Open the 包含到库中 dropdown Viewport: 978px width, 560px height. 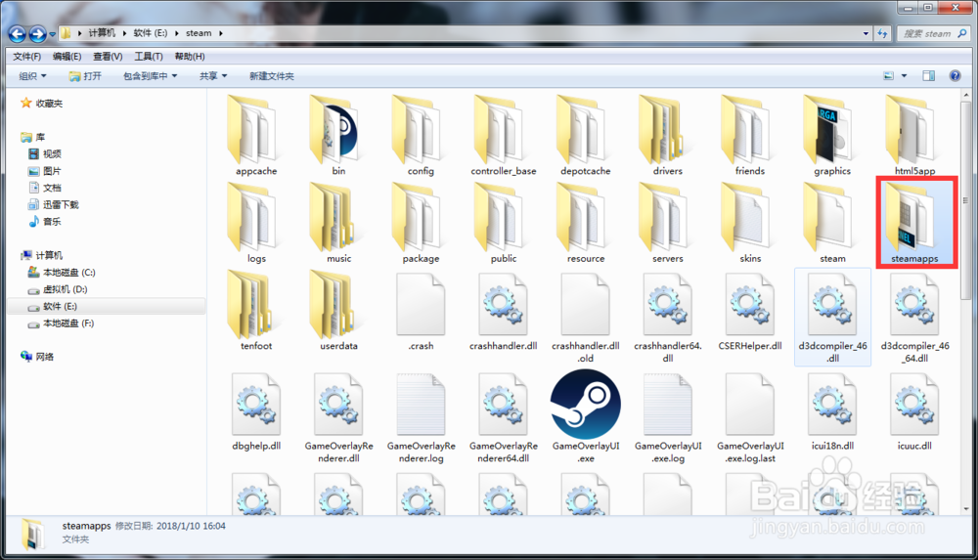(151, 76)
